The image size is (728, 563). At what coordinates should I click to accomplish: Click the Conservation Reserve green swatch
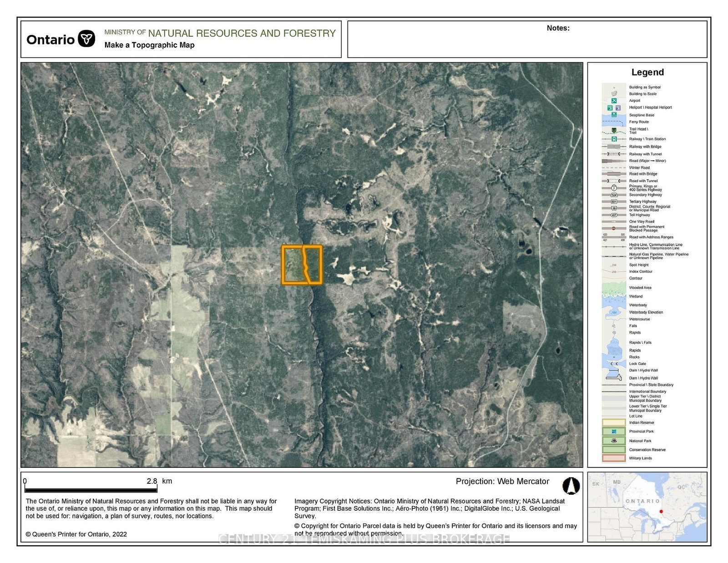pos(614,450)
